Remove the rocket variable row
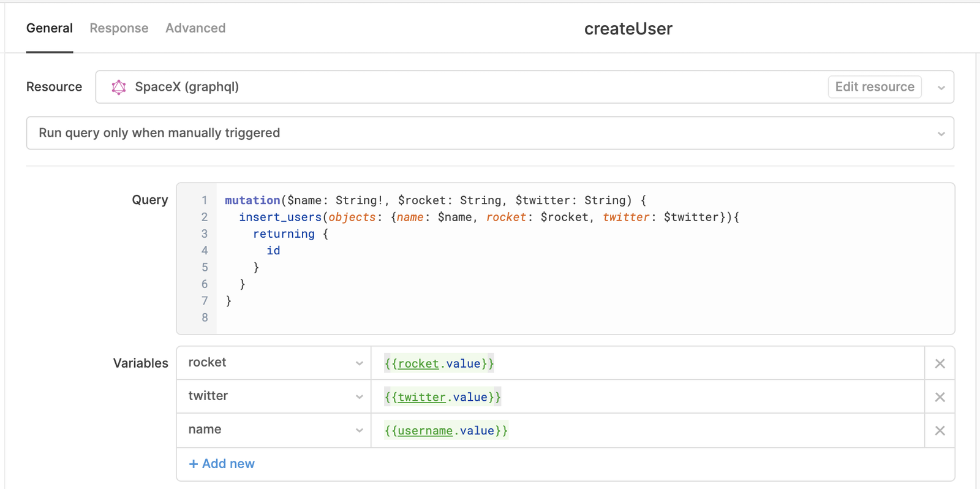This screenshot has width=980, height=489. click(x=940, y=363)
